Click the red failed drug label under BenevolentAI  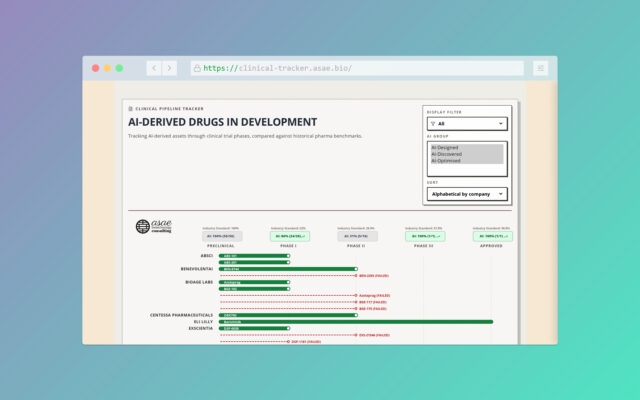(x=374, y=276)
